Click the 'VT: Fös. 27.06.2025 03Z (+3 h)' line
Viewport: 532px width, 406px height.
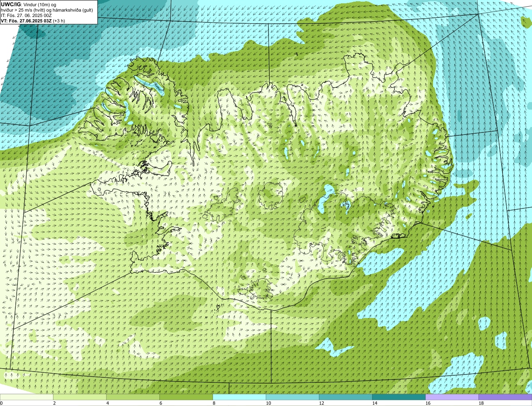tap(33, 21)
